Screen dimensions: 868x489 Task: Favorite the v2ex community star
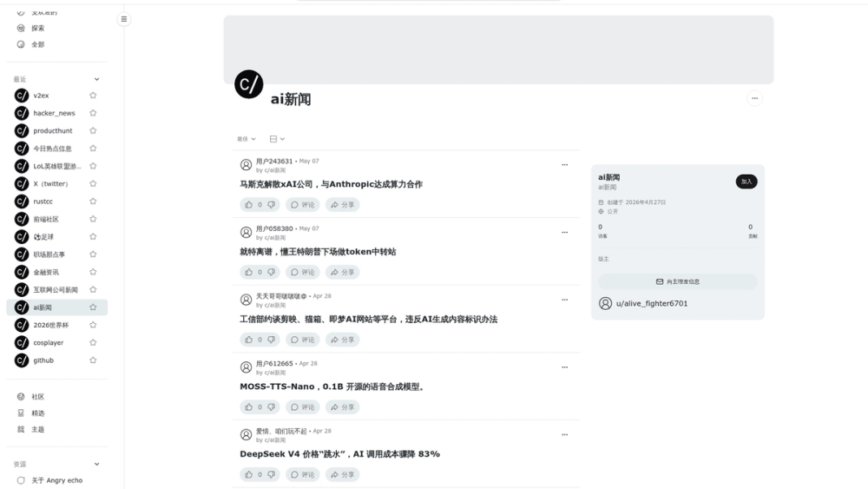coord(93,96)
